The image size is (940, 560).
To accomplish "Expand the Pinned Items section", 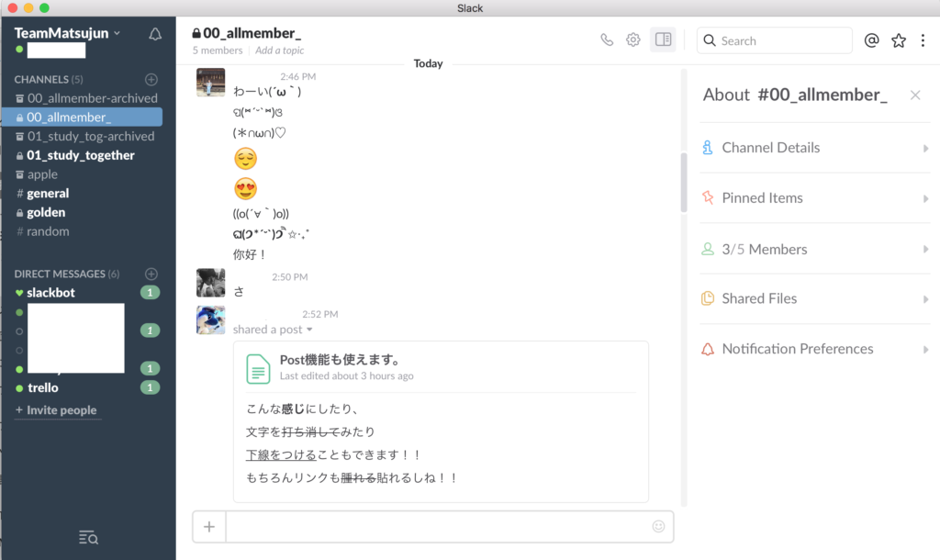I will pos(814,198).
